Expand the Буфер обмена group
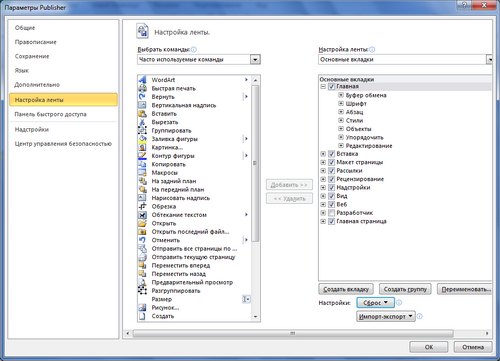This screenshot has height=361, width=500. (x=341, y=95)
